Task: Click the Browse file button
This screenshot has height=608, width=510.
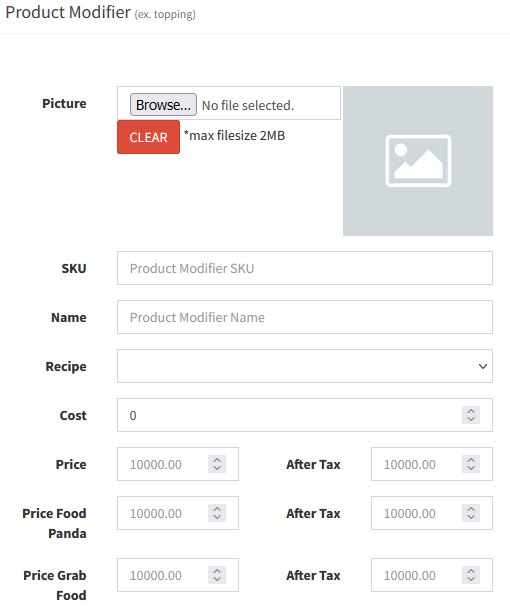Action: click(x=163, y=105)
